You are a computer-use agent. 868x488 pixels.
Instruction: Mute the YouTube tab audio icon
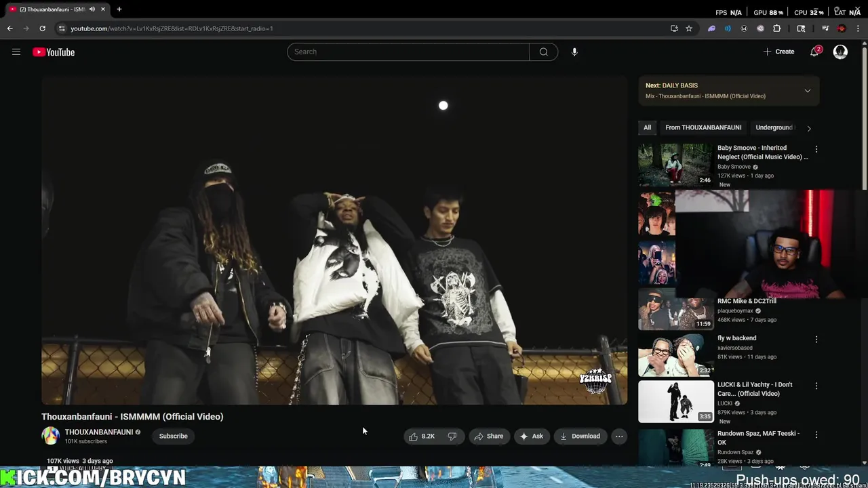(92, 9)
